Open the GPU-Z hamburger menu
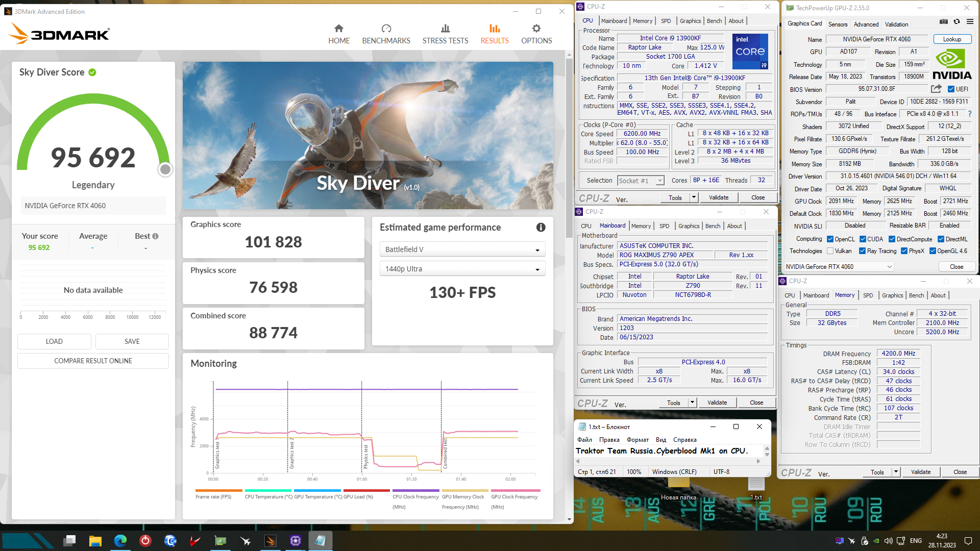The height and width of the screenshot is (551, 980). click(970, 21)
